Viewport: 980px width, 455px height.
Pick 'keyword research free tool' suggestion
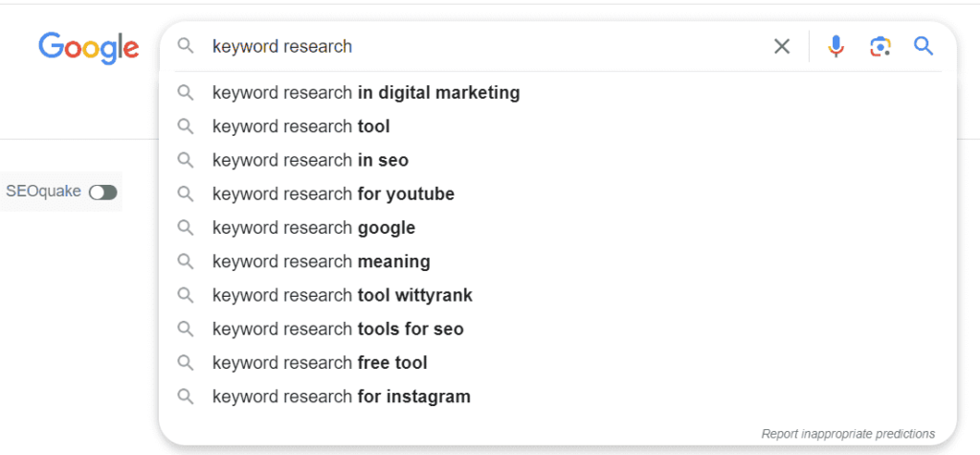(558, 362)
